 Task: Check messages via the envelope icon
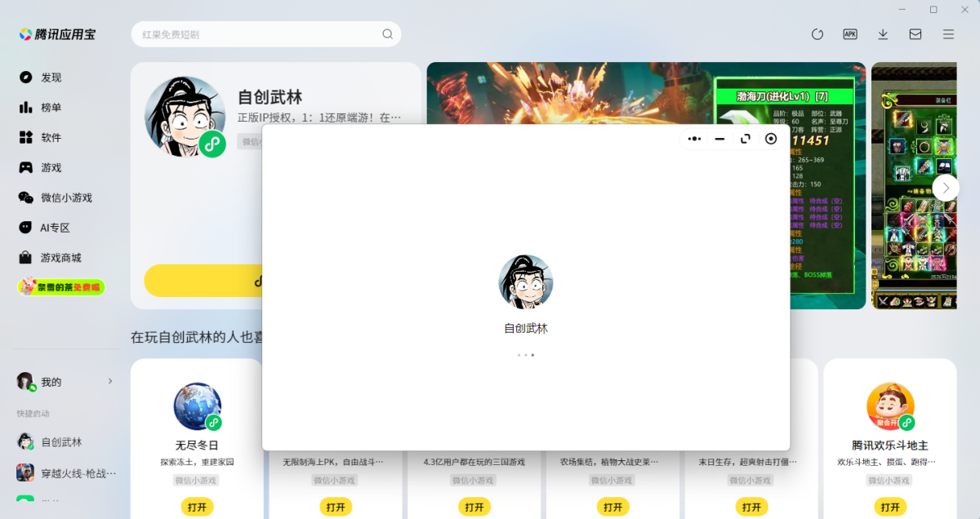click(x=915, y=34)
